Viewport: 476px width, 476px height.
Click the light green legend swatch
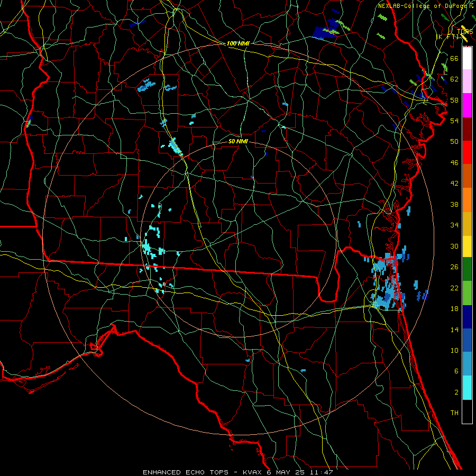click(467, 293)
